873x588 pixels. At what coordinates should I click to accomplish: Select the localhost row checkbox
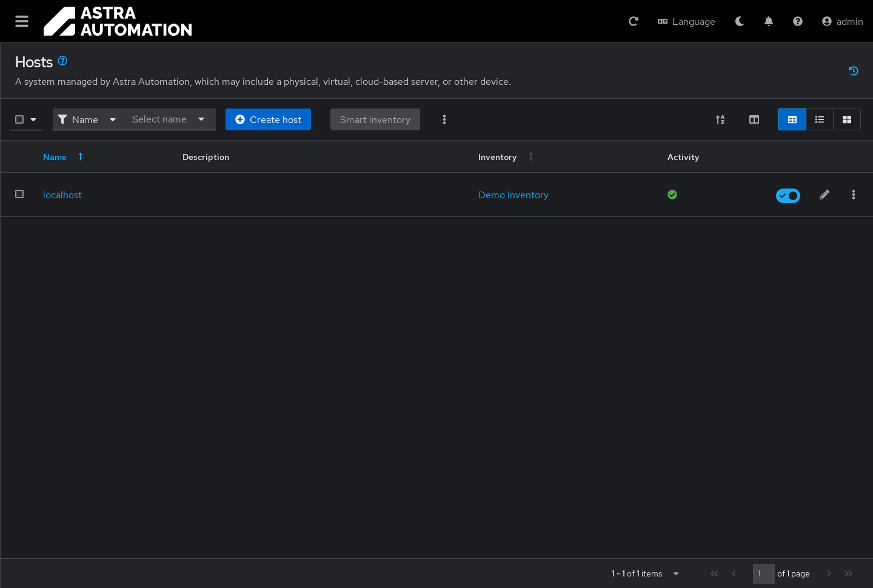coord(19,194)
